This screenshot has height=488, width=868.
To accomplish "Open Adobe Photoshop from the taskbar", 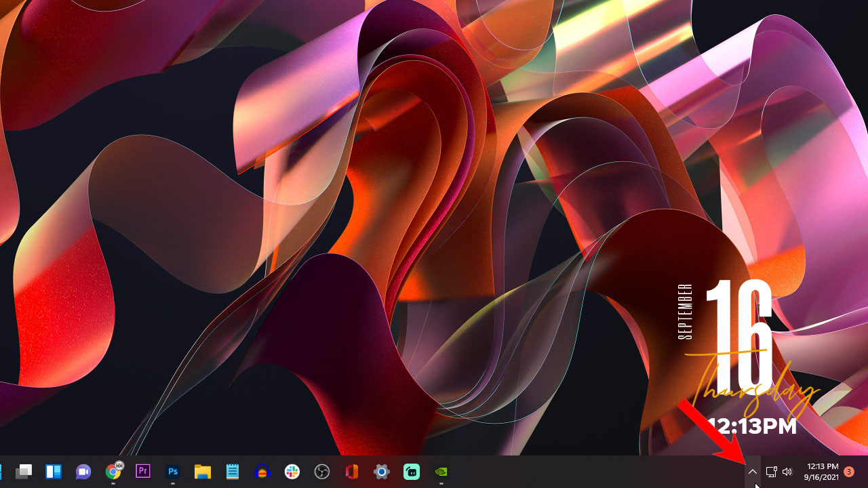I will (x=172, y=471).
